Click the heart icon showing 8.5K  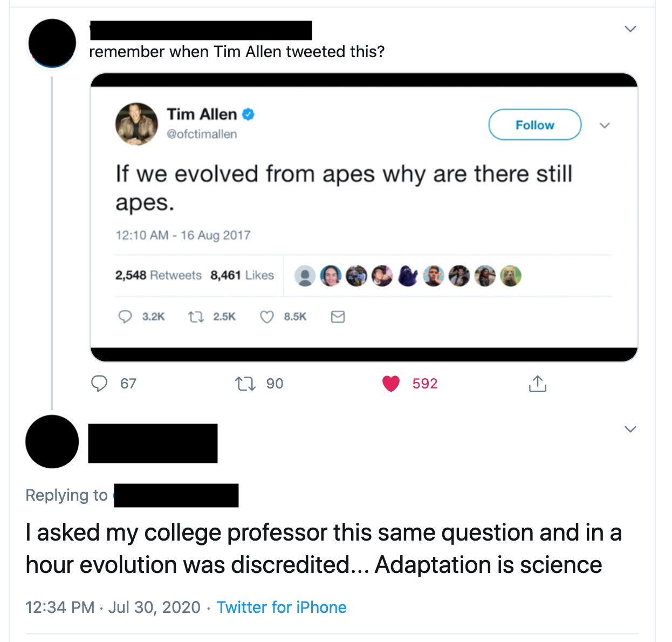tap(266, 317)
